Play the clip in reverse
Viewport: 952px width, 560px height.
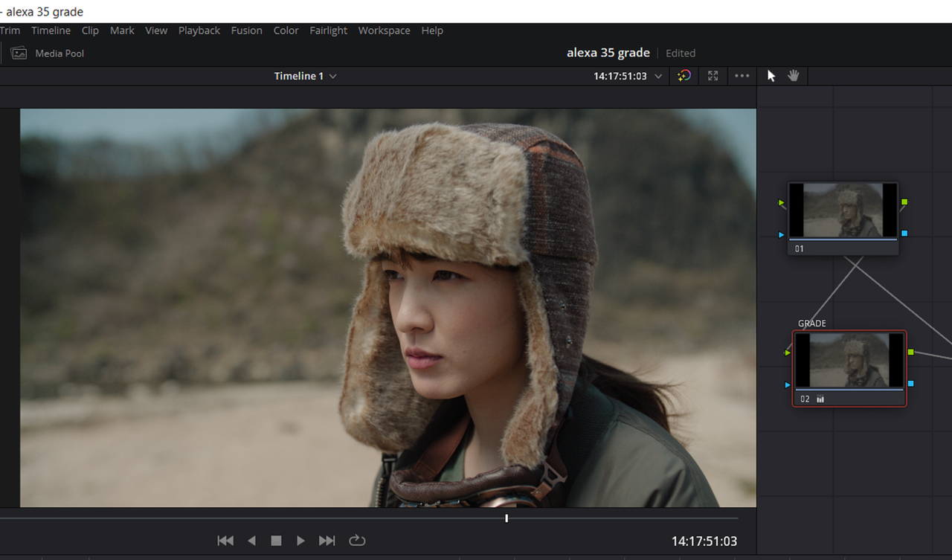(x=251, y=541)
